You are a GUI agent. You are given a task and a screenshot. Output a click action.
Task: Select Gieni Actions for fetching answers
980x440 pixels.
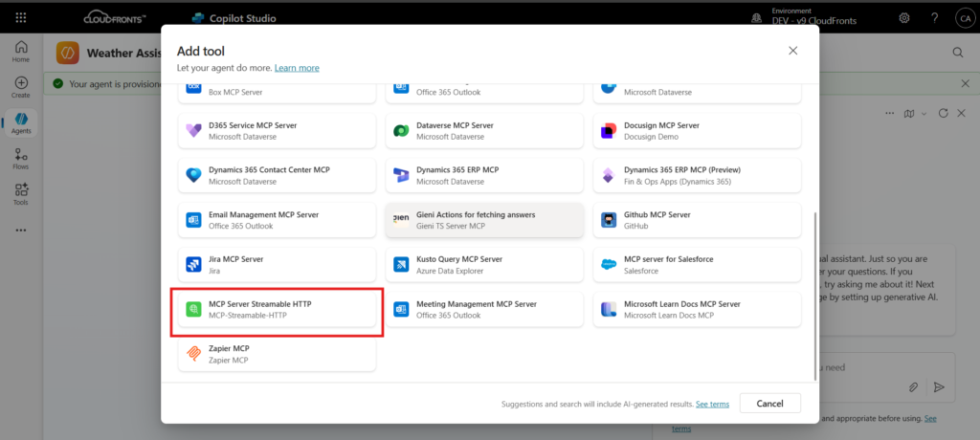484,220
